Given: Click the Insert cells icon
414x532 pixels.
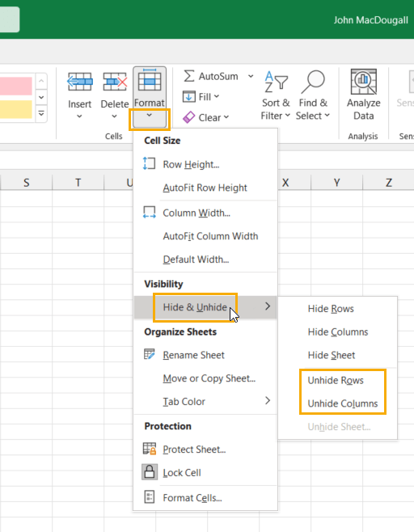Looking at the screenshot, I should [79, 82].
